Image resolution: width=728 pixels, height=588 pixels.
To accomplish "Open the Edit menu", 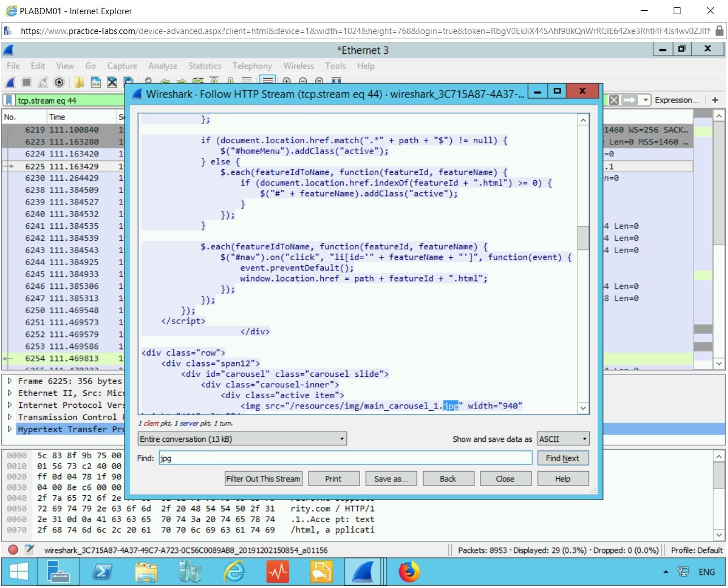I will [x=38, y=66].
